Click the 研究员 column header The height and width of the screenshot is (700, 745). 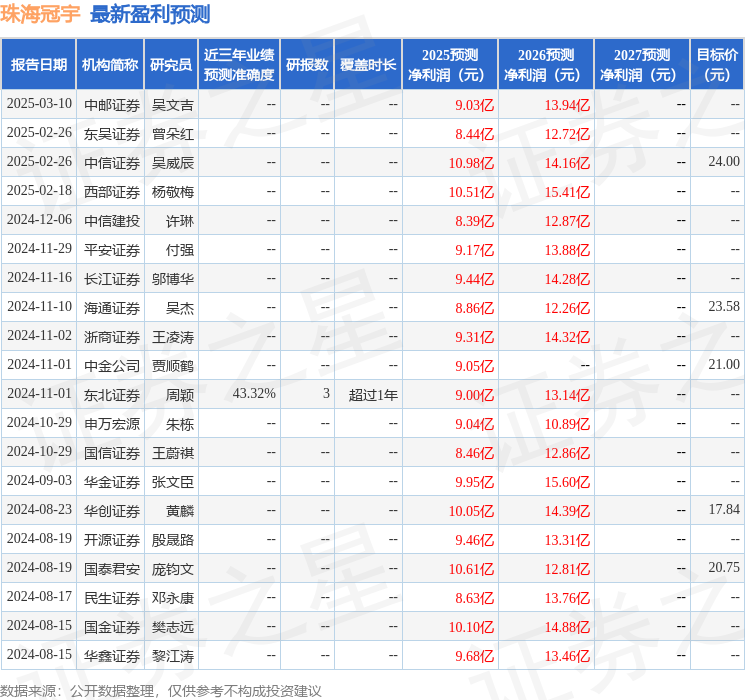tap(171, 65)
